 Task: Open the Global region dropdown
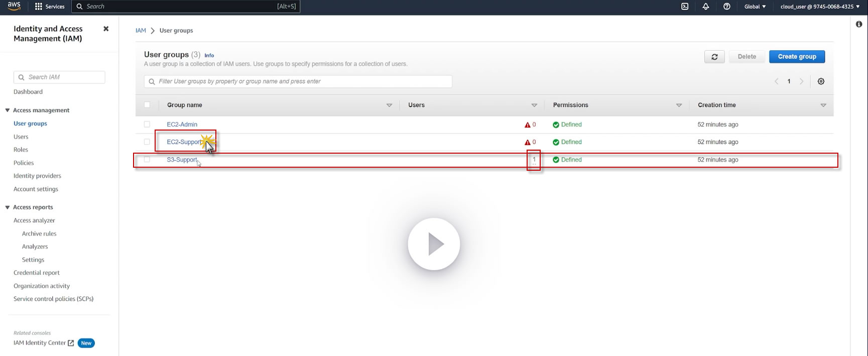coord(755,7)
